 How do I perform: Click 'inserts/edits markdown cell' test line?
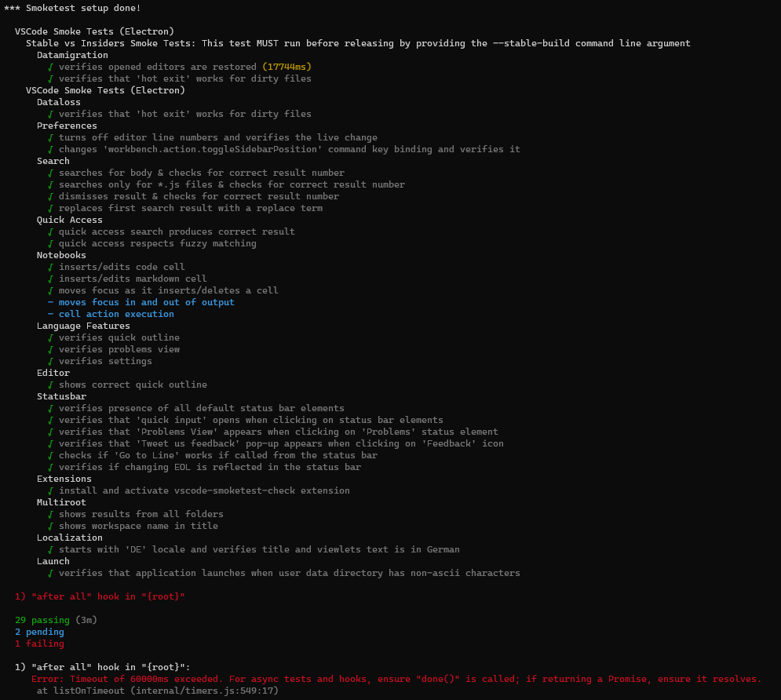pyautogui.click(x=127, y=279)
